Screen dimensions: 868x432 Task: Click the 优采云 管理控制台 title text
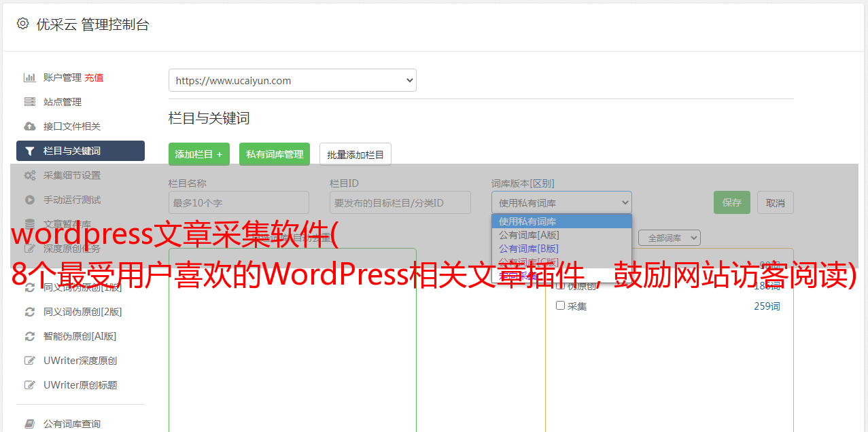pyautogui.click(x=92, y=24)
